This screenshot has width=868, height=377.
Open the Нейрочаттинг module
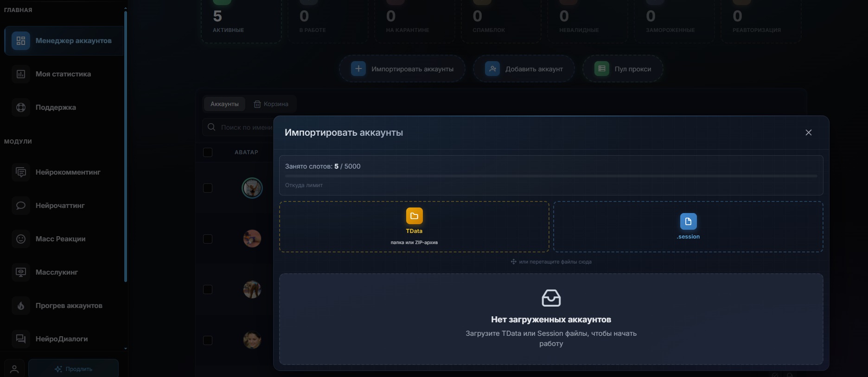tap(64, 206)
